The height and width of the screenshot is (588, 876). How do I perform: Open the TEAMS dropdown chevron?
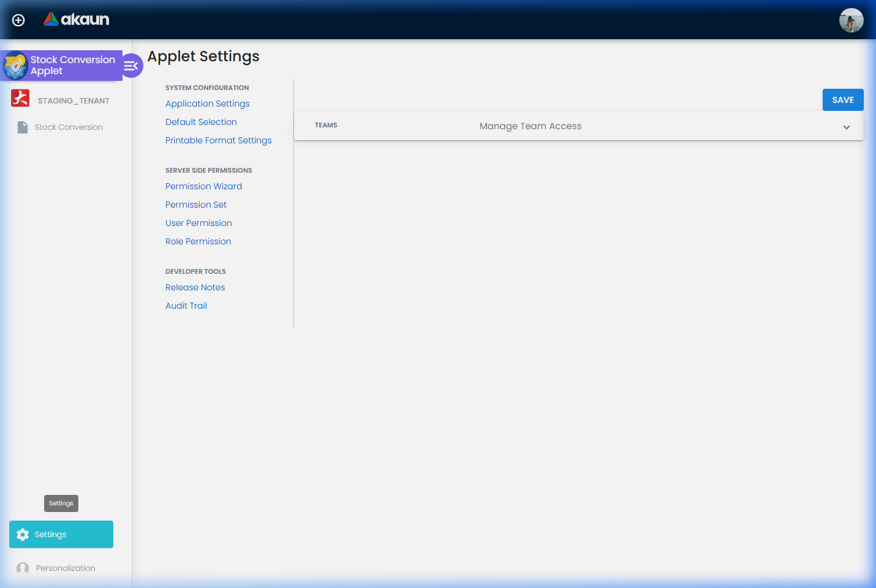tap(847, 126)
